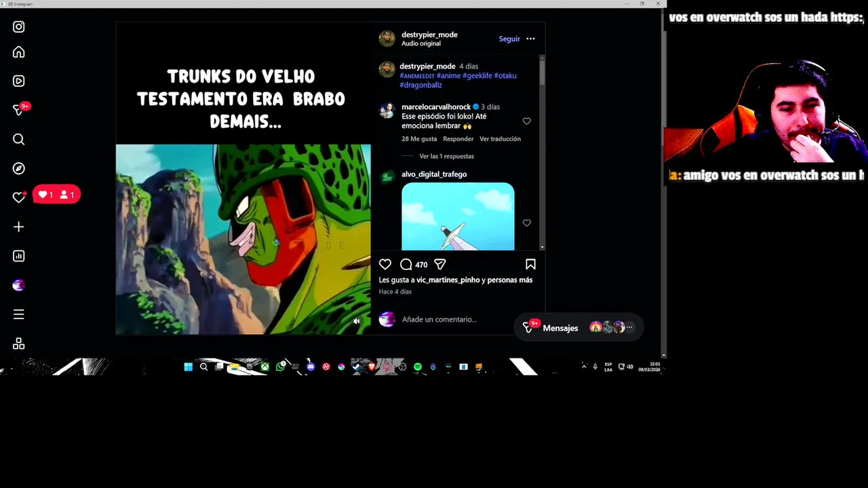Open destrypier_mode profile from the post header name
The width and height of the screenshot is (868, 488).
click(429, 35)
